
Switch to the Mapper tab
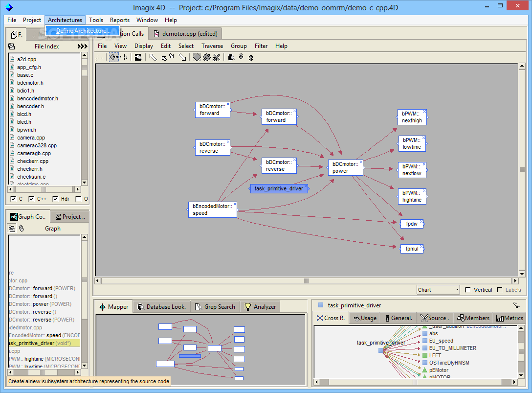113,307
